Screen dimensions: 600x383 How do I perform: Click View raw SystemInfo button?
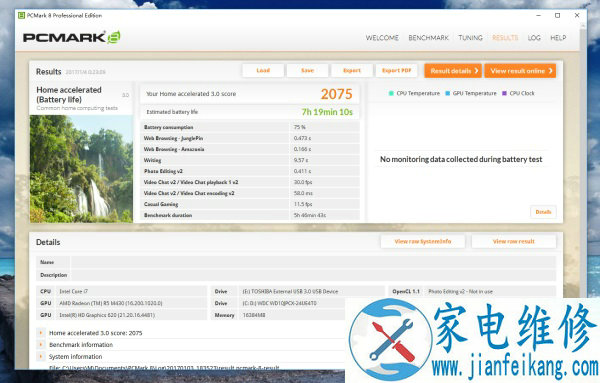point(423,241)
